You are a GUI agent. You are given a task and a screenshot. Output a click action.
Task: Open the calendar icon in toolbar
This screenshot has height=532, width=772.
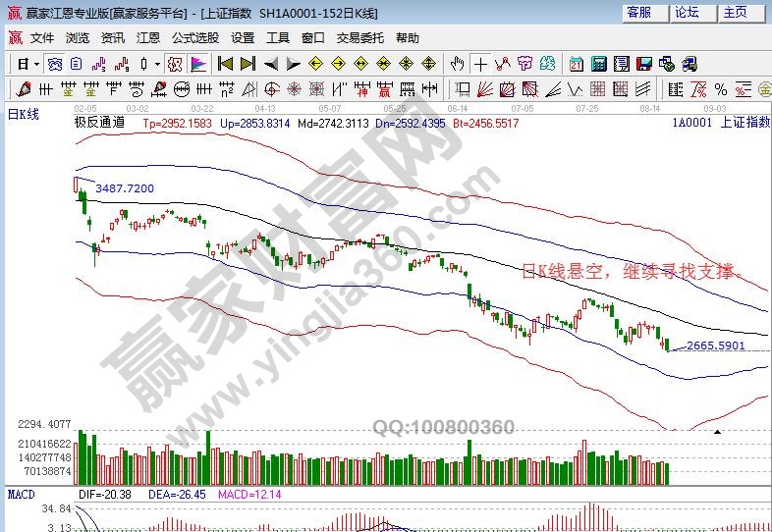coord(576,64)
